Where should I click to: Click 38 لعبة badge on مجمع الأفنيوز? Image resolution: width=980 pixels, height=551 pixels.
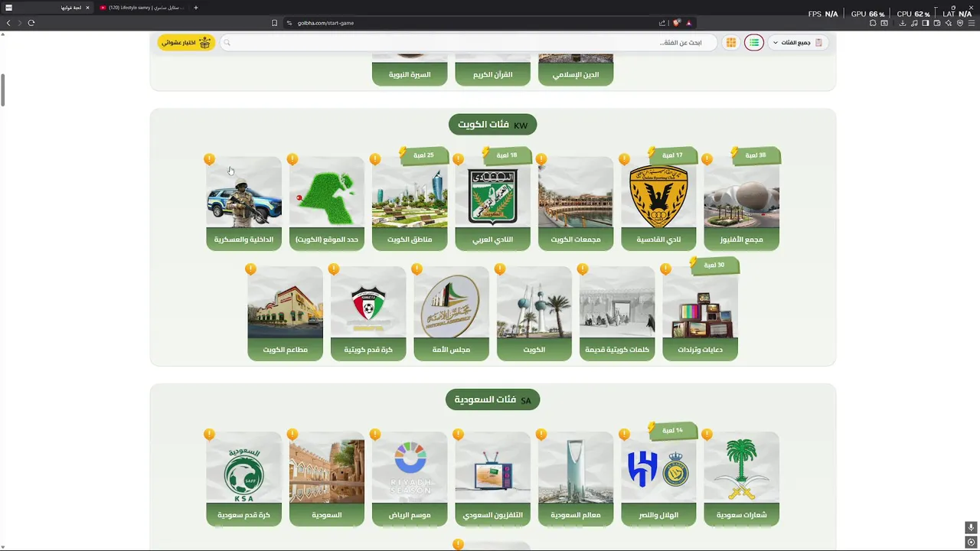tap(756, 155)
